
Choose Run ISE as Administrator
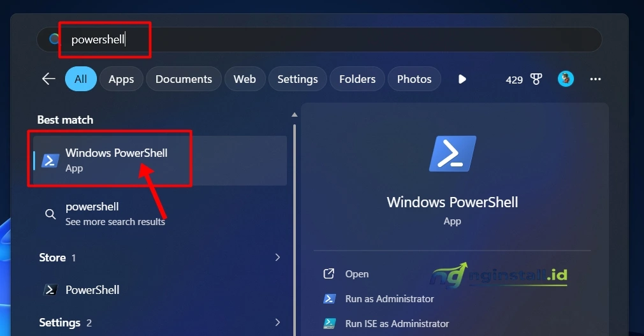click(397, 324)
